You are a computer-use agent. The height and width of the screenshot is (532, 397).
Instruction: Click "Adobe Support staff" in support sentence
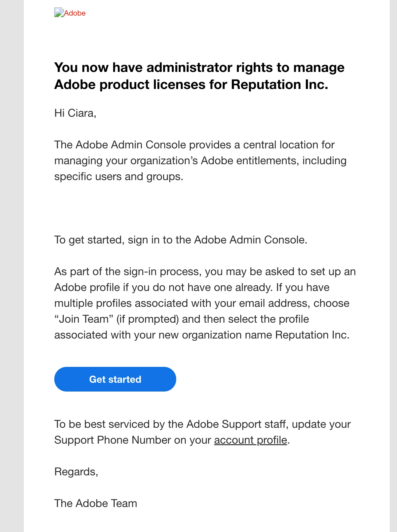pos(236,424)
